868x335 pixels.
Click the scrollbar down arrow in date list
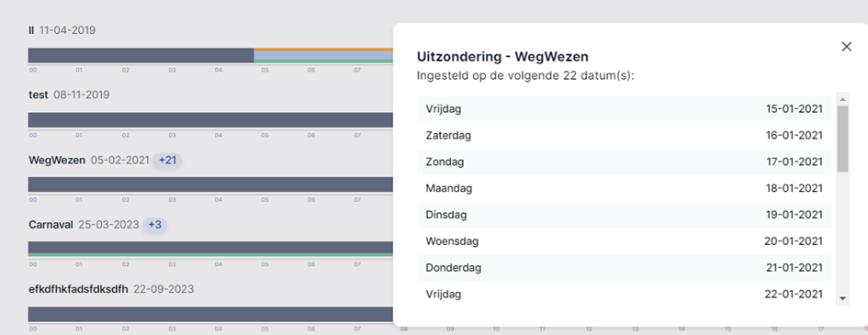pos(843,298)
